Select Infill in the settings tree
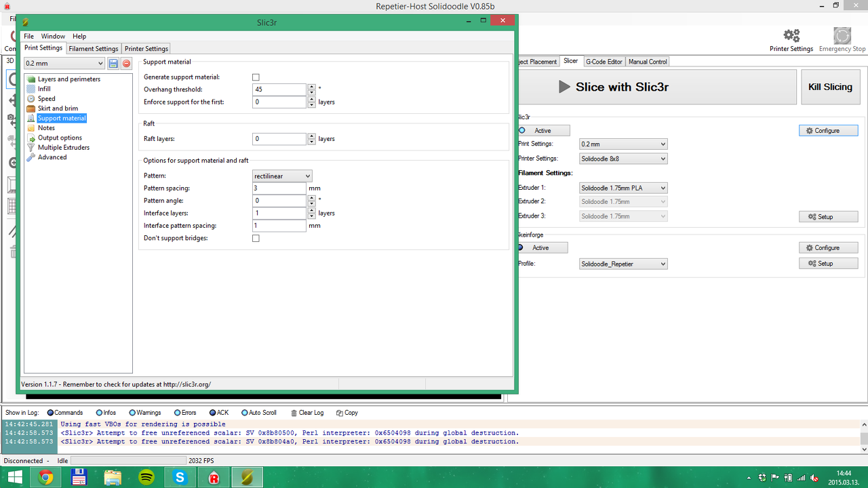This screenshot has width=868, height=488. (43, 89)
